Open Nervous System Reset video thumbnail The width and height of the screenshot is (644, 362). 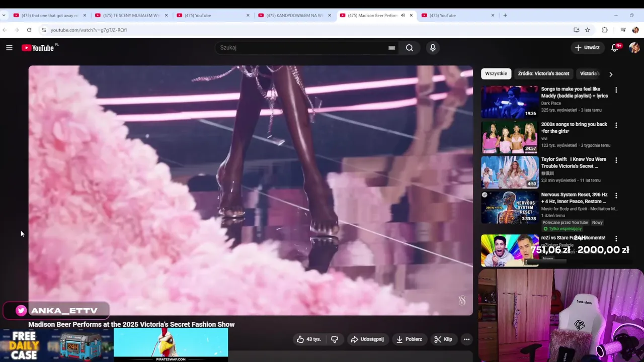point(510,207)
